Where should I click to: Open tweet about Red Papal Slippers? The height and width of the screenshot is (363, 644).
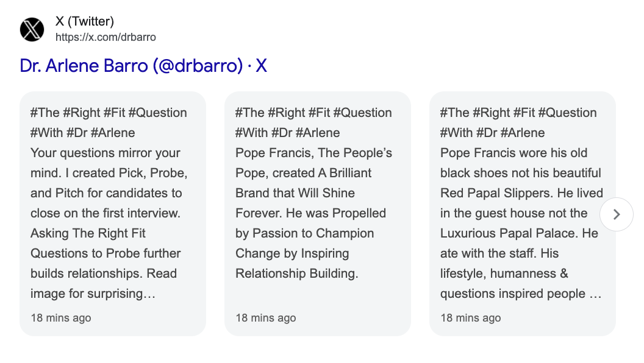point(523,214)
